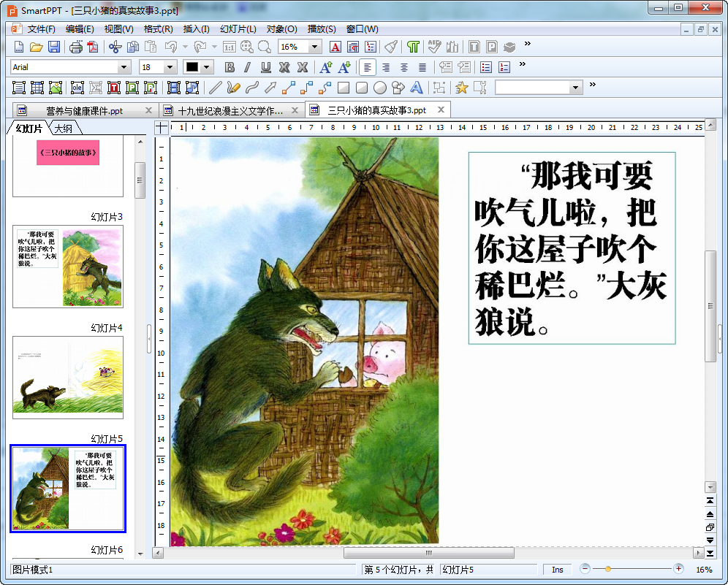Switch to the 大纲 outline tab
728x585 pixels.
click(x=64, y=129)
